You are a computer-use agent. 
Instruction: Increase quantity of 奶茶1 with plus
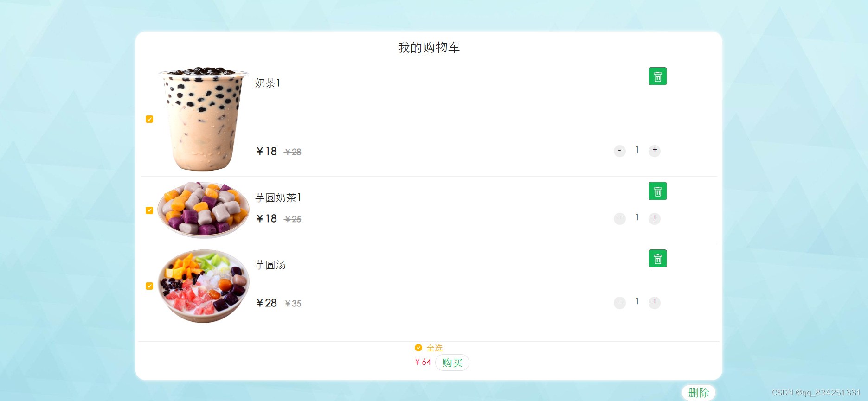click(655, 151)
